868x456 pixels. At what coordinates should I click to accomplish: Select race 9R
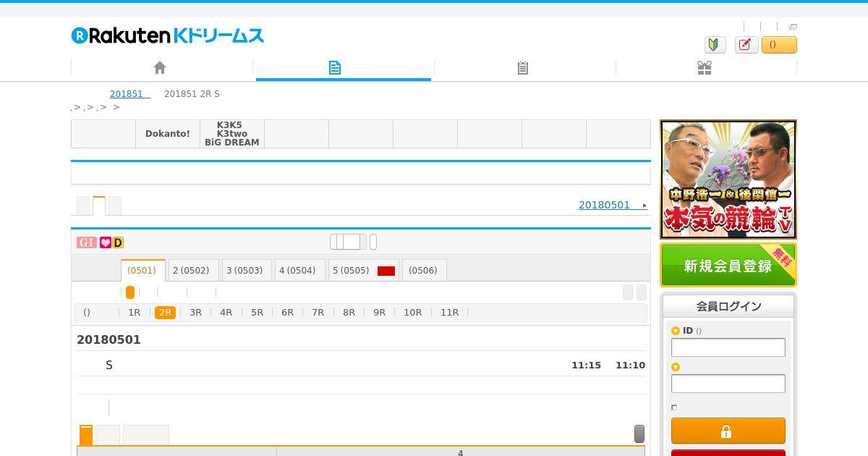[x=380, y=313]
